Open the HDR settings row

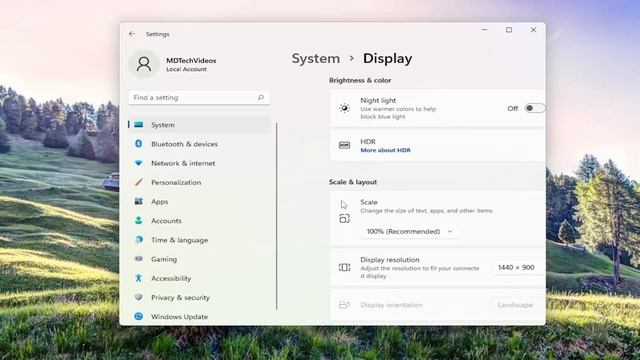437,145
